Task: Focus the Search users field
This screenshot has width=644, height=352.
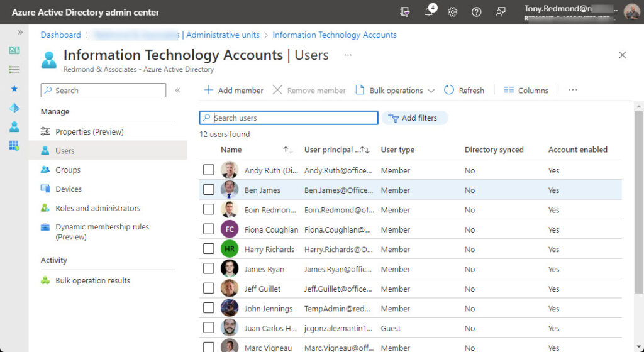Action: pos(289,118)
